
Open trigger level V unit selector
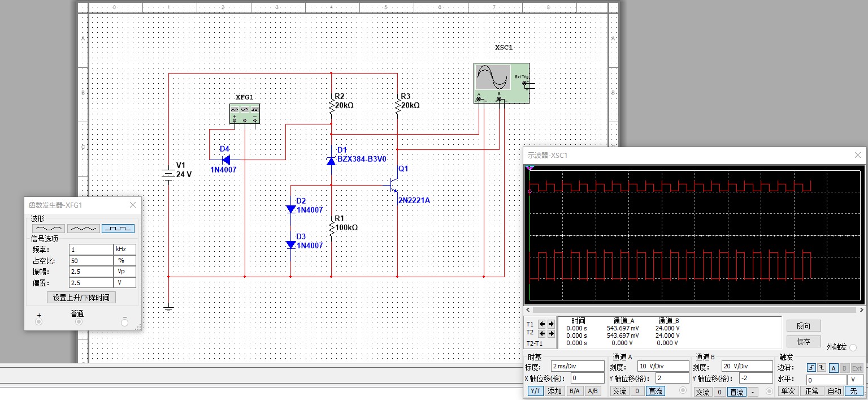pyautogui.click(x=856, y=380)
